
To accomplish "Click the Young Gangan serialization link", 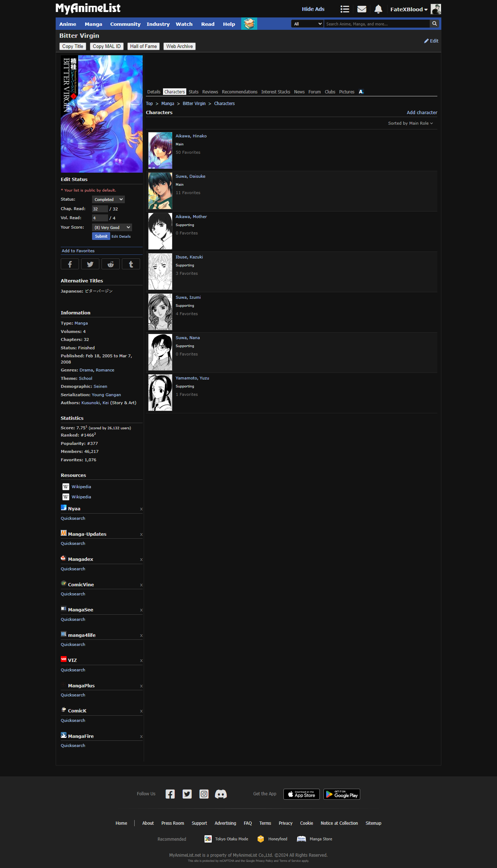I will [106, 395].
